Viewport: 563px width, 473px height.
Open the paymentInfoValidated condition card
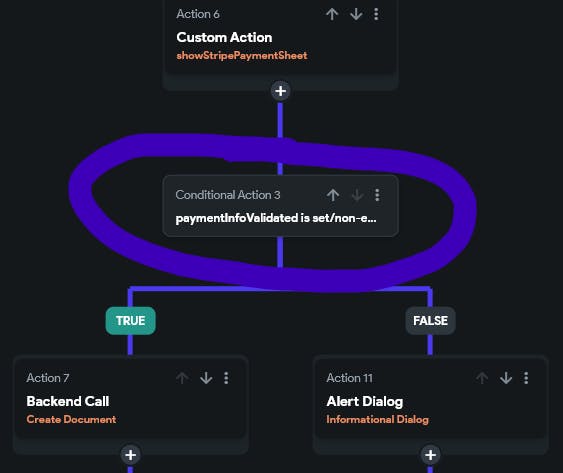pyautogui.click(x=280, y=206)
